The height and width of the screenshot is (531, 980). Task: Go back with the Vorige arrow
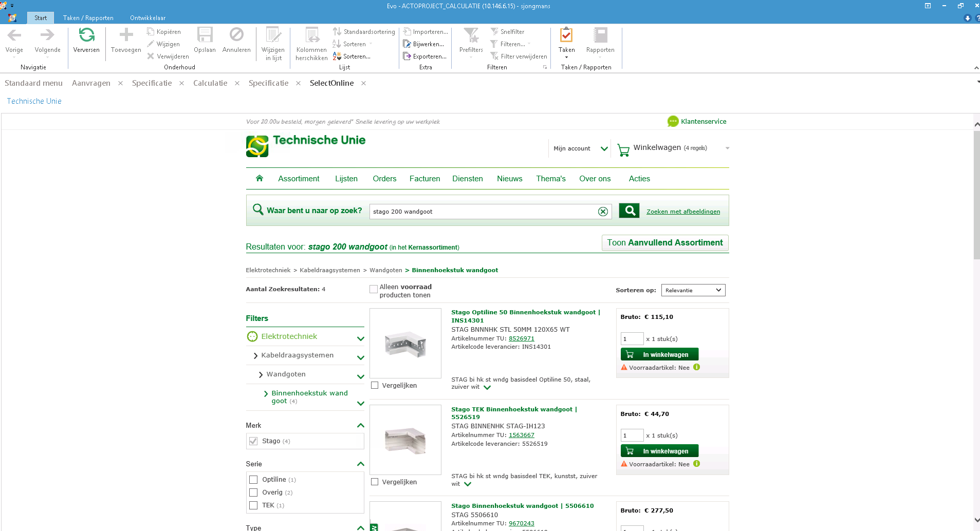point(14,35)
